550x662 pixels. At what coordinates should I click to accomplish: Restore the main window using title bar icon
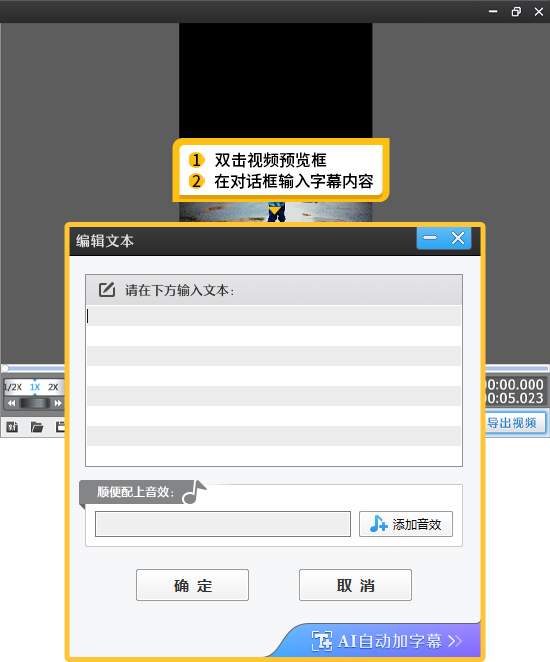point(516,11)
